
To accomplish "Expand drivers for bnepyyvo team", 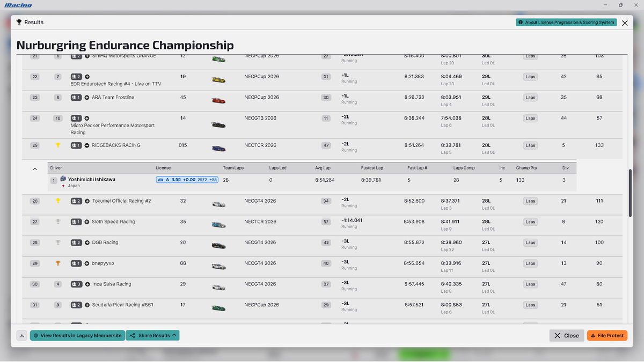I will tap(87, 263).
